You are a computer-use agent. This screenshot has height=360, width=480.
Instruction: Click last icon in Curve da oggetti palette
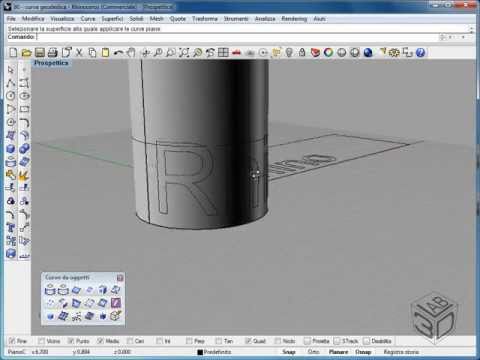click(x=116, y=316)
